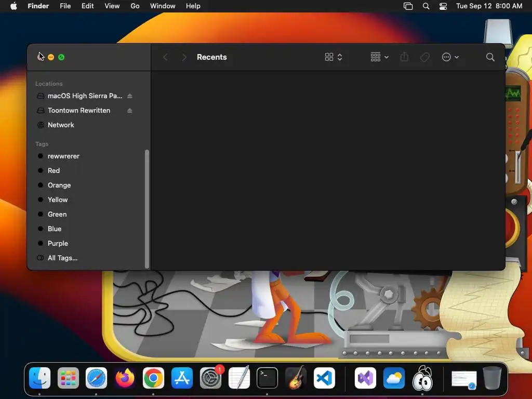
Task: Open System Settings with badge
Action: (211, 378)
